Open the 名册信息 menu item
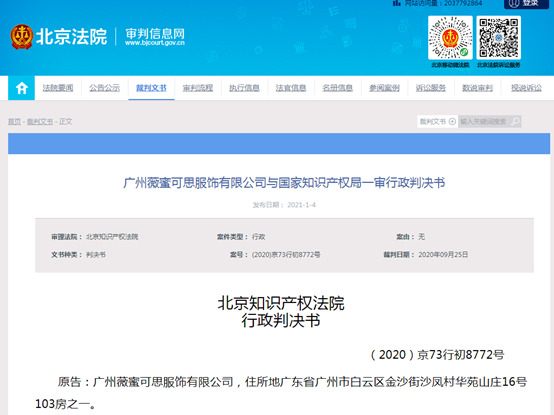The width and height of the screenshot is (554, 415). tap(338, 88)
